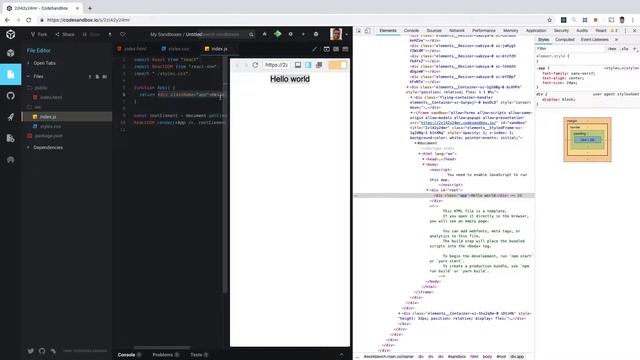
Task: Open the bottom Tests panel
Action: 199,355
